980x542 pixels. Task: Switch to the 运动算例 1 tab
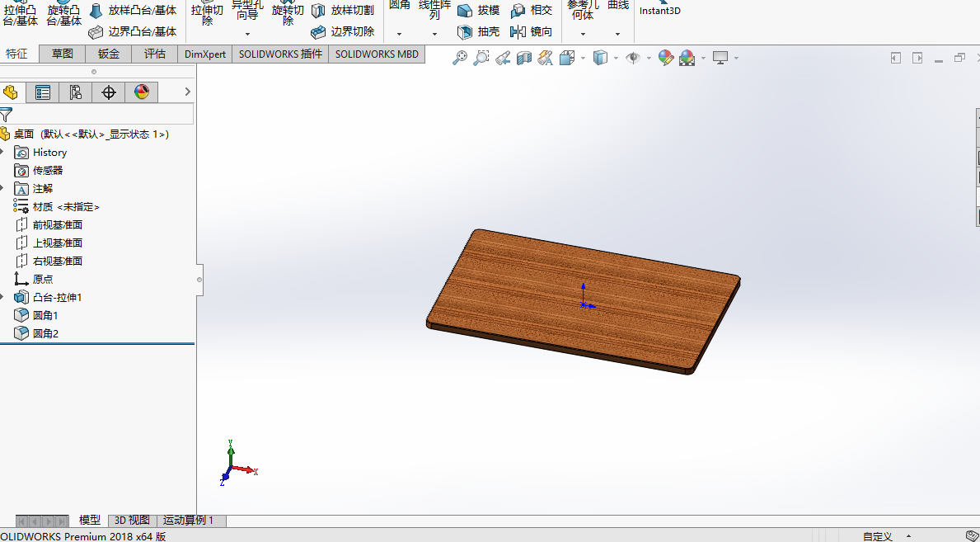(188, 521)
